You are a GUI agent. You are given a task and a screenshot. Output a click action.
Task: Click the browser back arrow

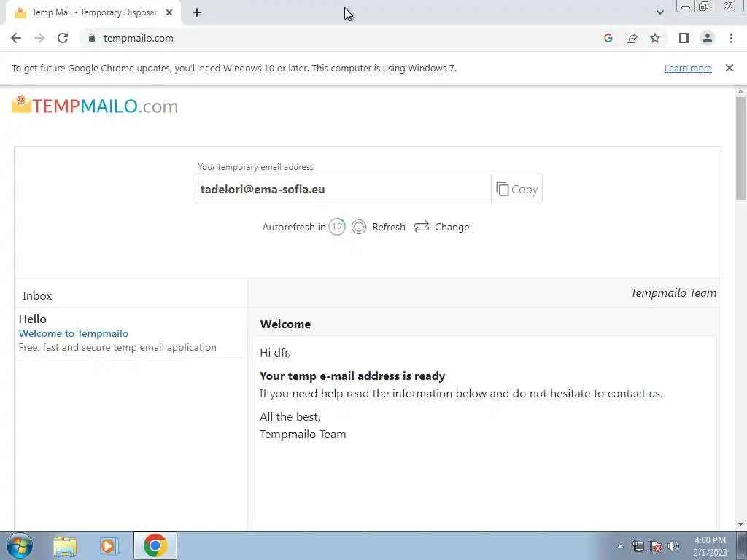16,38
